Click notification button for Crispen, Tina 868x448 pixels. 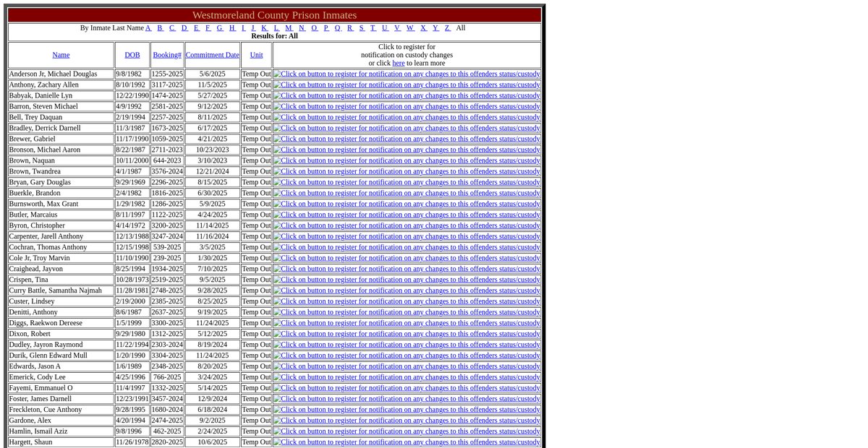407,280
